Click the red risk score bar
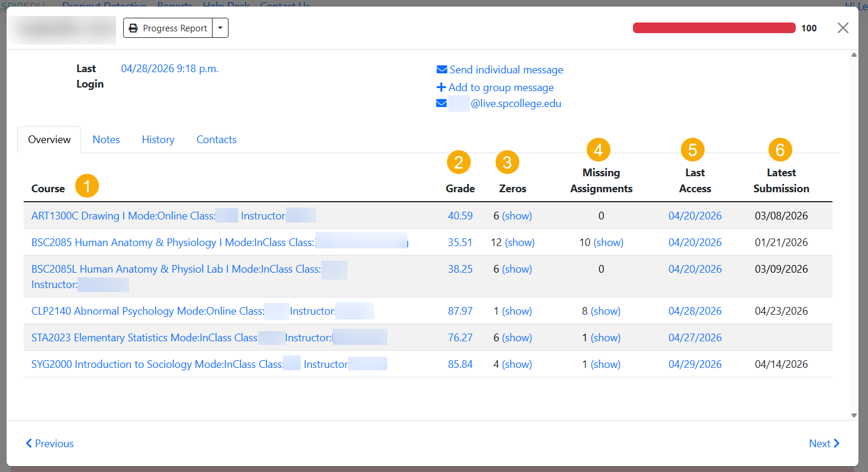 point(714,28)
